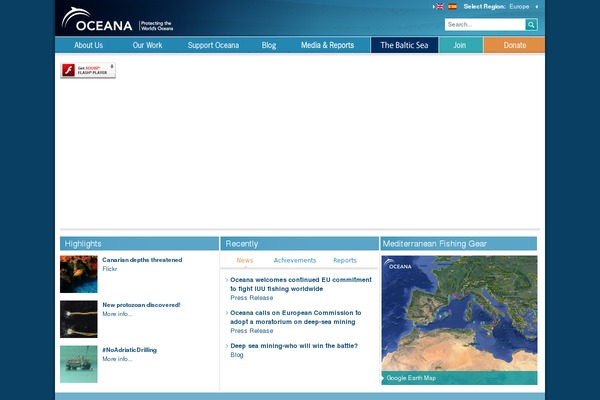Switch language with the UK flag icon
Screen dimensions: 600x400
pyautogui.click(x=440, y=7)
